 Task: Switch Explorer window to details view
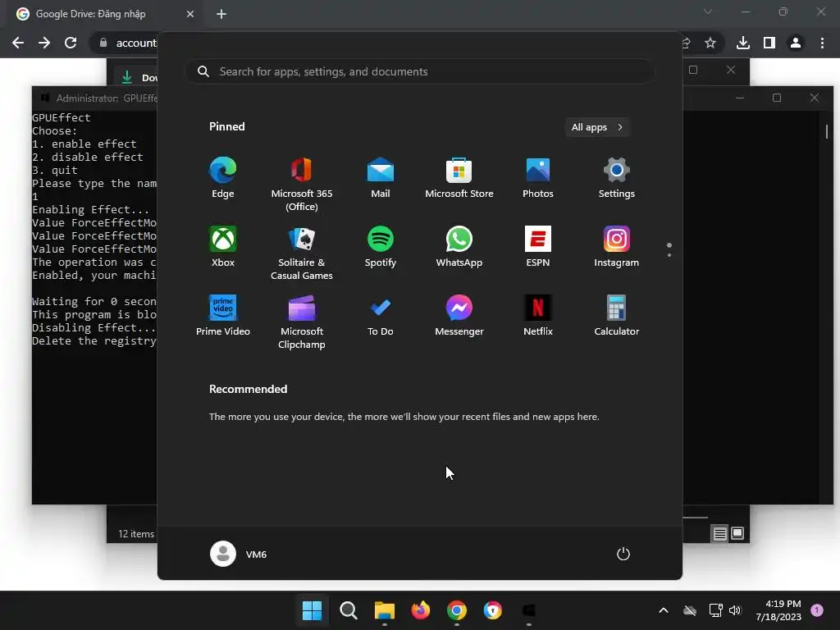pyautogui.click(x=720, y=533)
